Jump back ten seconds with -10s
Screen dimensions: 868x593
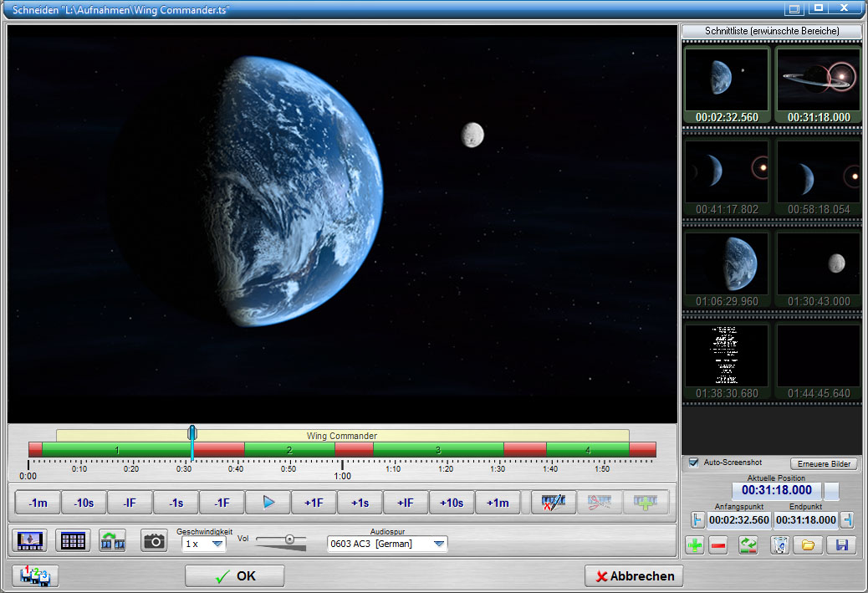point(84,503)
